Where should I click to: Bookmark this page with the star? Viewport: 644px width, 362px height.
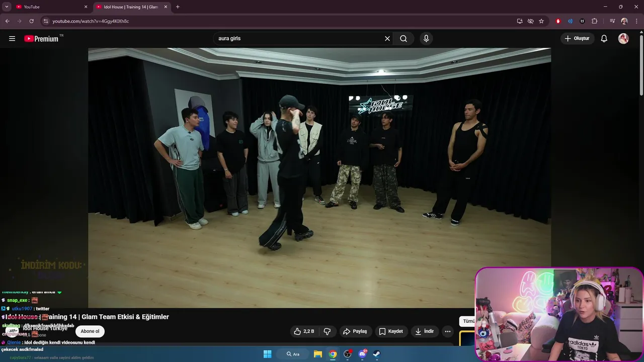tap(541, 21)
